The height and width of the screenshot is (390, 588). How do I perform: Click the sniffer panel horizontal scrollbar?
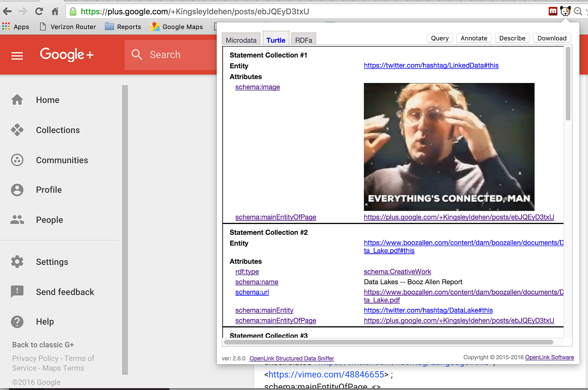[388, 342]
